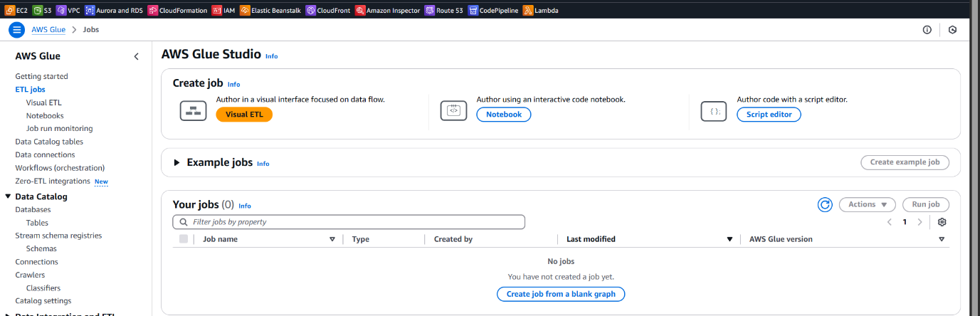
Task: Click the Notebook button
Action: [x=503, y=115]
